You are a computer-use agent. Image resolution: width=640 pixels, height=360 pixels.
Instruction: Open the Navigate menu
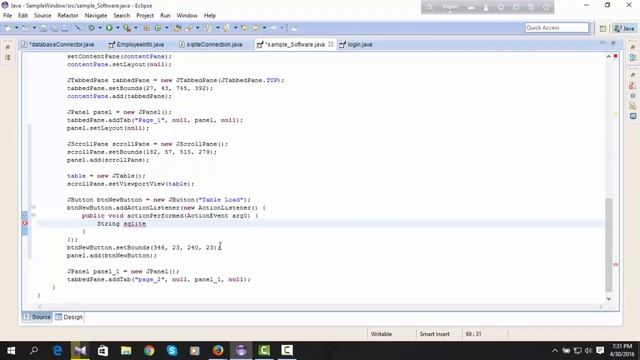coord(96,16)
